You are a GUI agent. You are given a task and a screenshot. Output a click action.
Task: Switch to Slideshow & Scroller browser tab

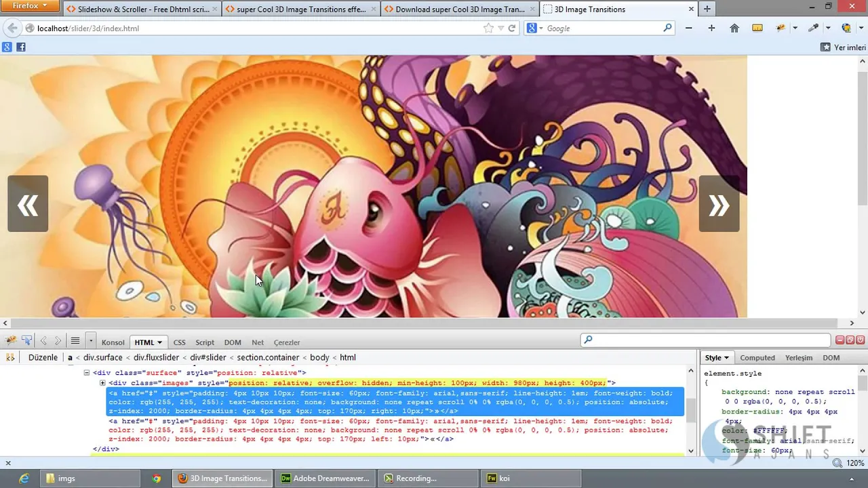(x=142, y=9)
